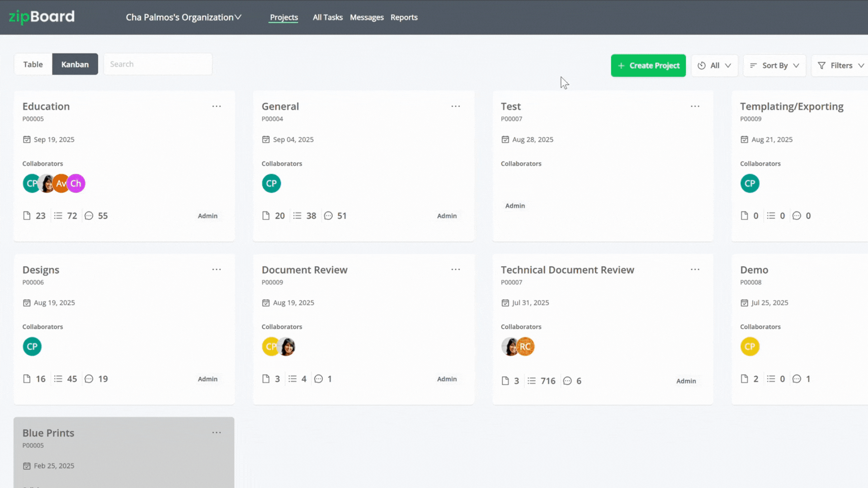Click the comments icon on the Designs card
This screenshot has height=488, width=868.
click(89, 379)
